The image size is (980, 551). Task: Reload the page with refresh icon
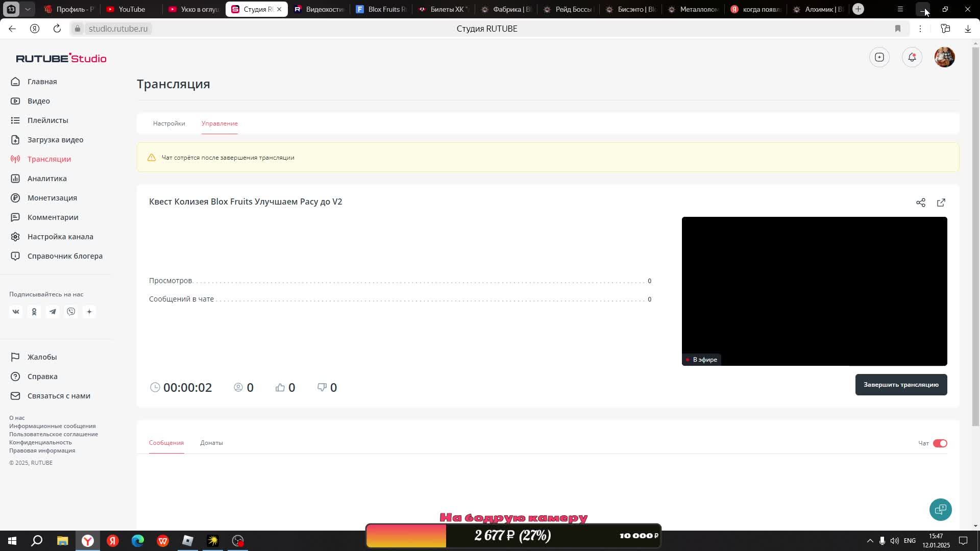pyautogui.click(x=57, y=29)
